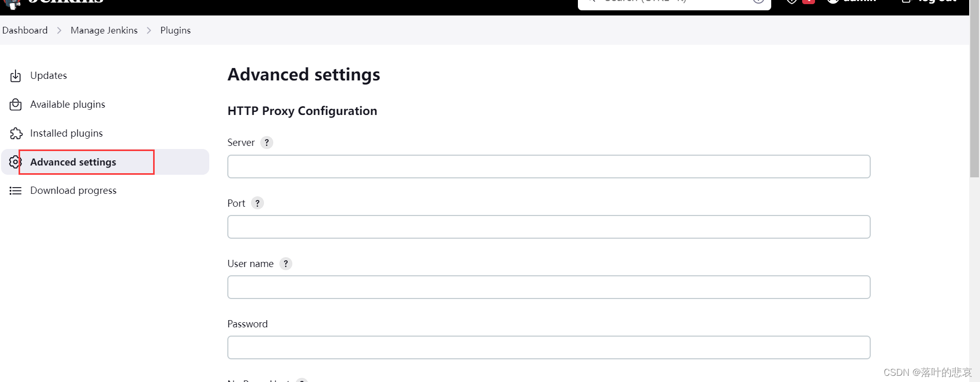This screenshot has height=382, width=980.
Task: Click the Advanced settings gear icon
Action: pos(15,162)
